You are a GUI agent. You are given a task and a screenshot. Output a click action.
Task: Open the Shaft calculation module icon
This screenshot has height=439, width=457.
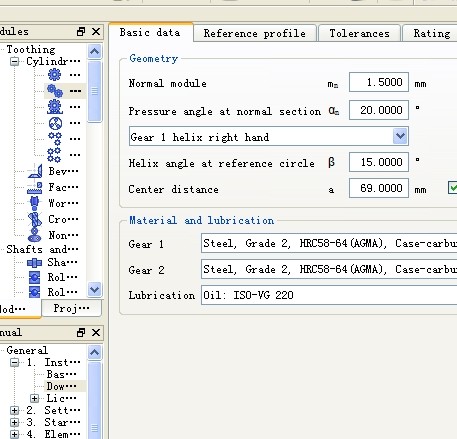[34, 263]
